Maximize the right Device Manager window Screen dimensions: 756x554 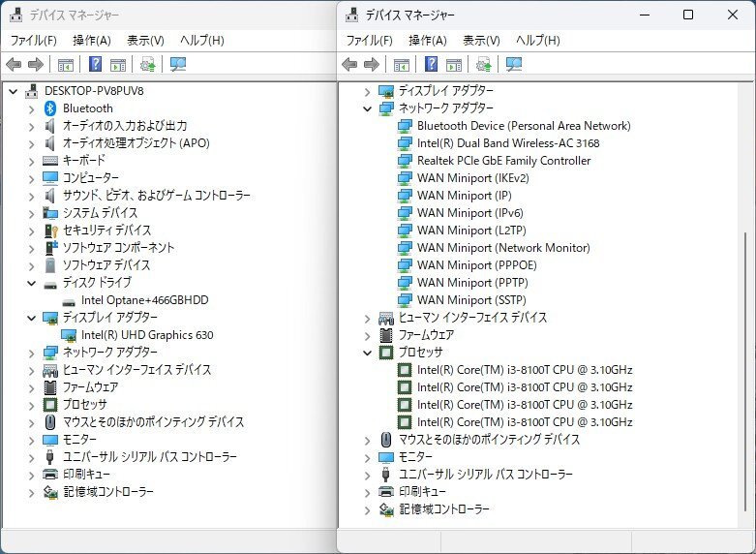click(688, 15)
